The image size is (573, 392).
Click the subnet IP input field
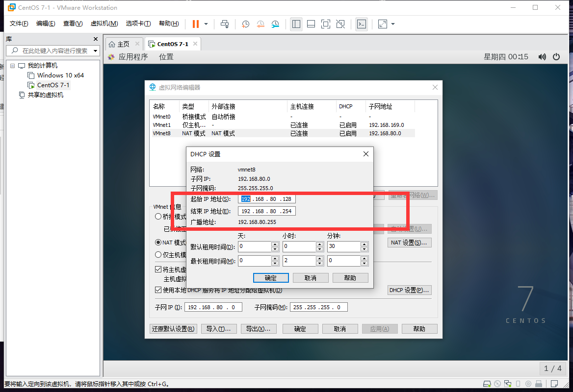[213, 307]
